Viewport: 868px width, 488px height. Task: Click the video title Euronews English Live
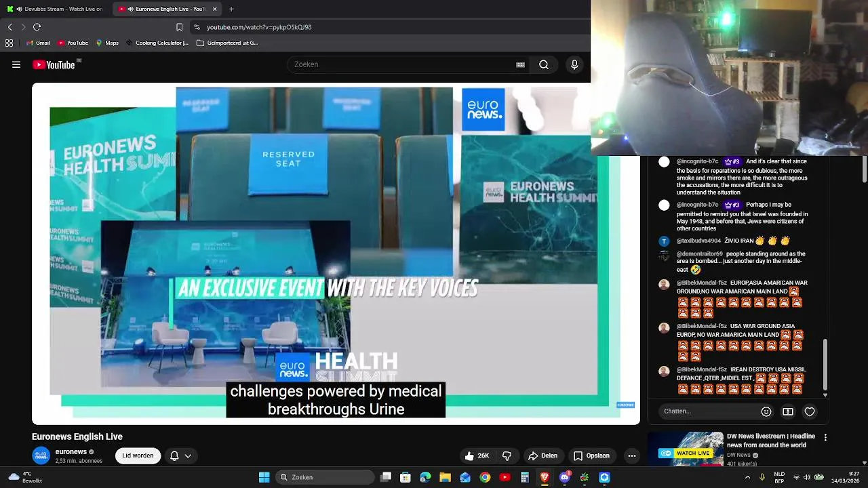(77, 436)
